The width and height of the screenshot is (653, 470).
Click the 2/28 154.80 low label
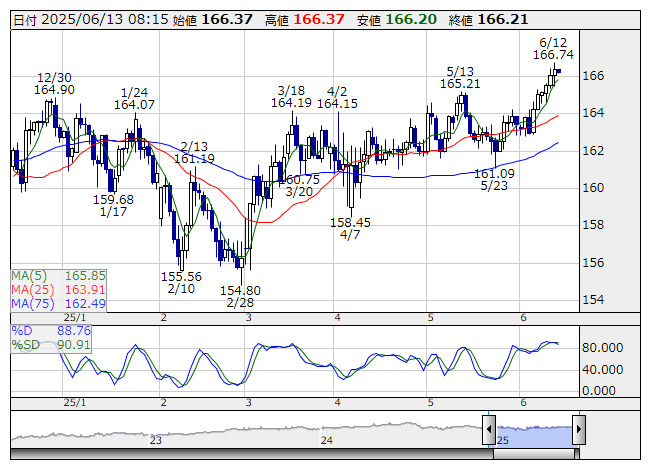coord(240,296)
